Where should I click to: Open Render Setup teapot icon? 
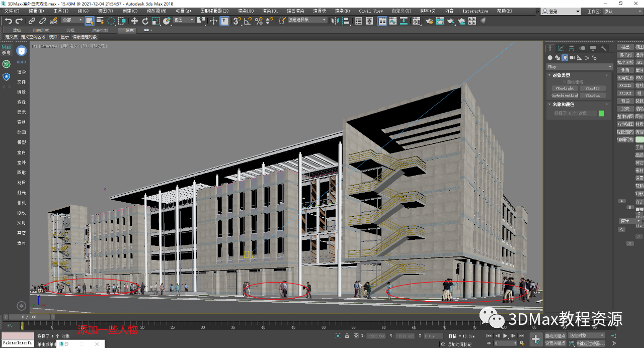tap(429, 21)
